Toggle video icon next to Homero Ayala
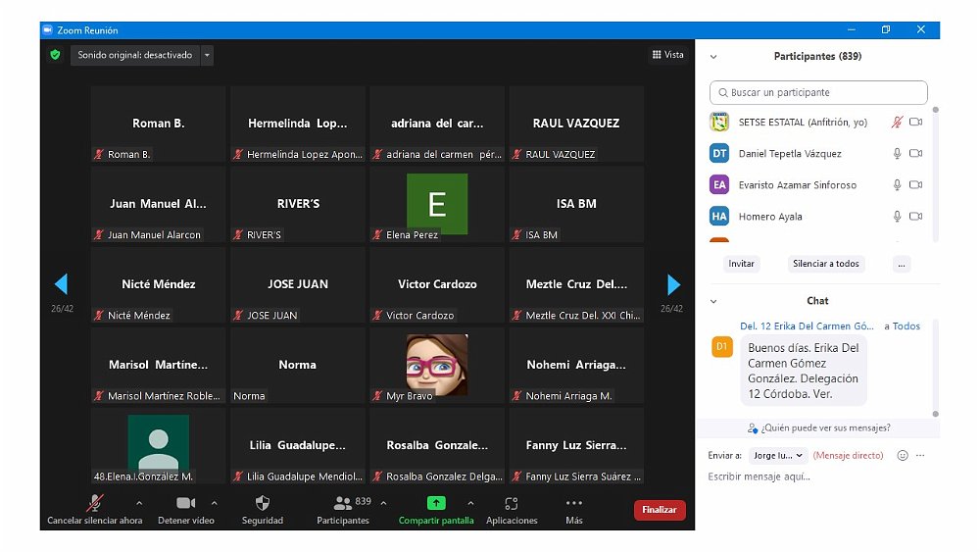This screenshot has height=552, width=980. pyautogui.click(x=916, y=217)
